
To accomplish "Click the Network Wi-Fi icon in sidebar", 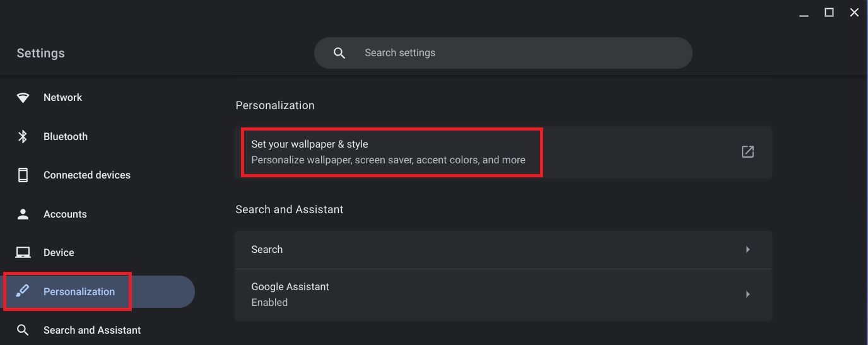I will tap(23, 98).
